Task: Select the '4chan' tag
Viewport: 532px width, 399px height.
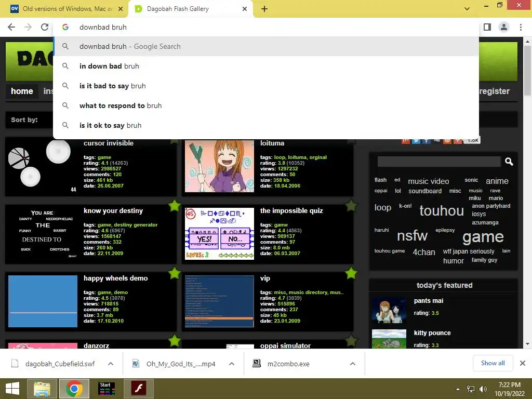Action: (424, 252)
